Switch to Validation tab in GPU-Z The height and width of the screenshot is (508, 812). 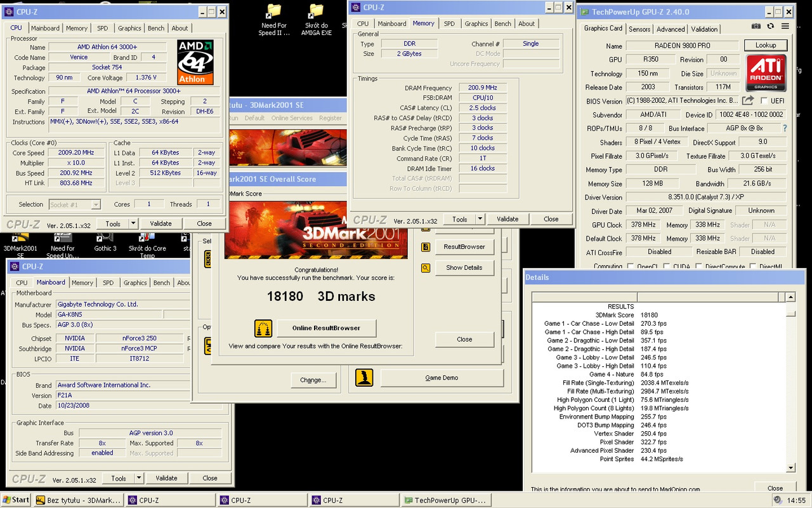coord(704,29)
